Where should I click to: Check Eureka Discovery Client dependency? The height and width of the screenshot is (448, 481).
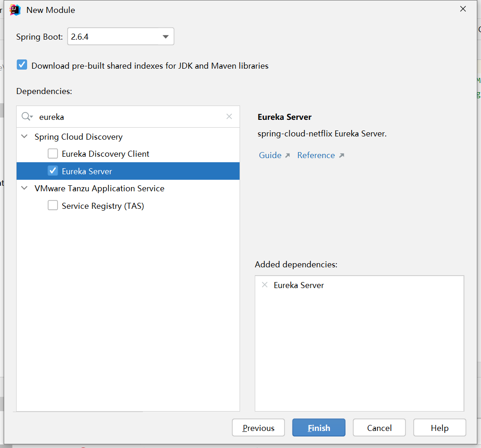(53, 153)
